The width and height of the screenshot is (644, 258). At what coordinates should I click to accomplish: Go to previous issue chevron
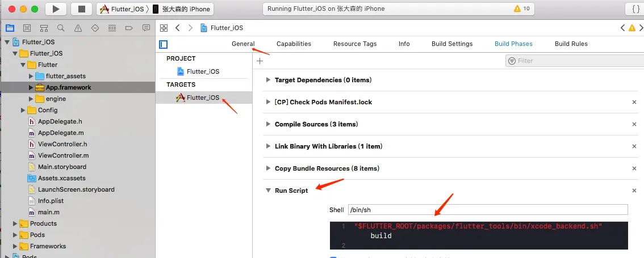(622, 28)
